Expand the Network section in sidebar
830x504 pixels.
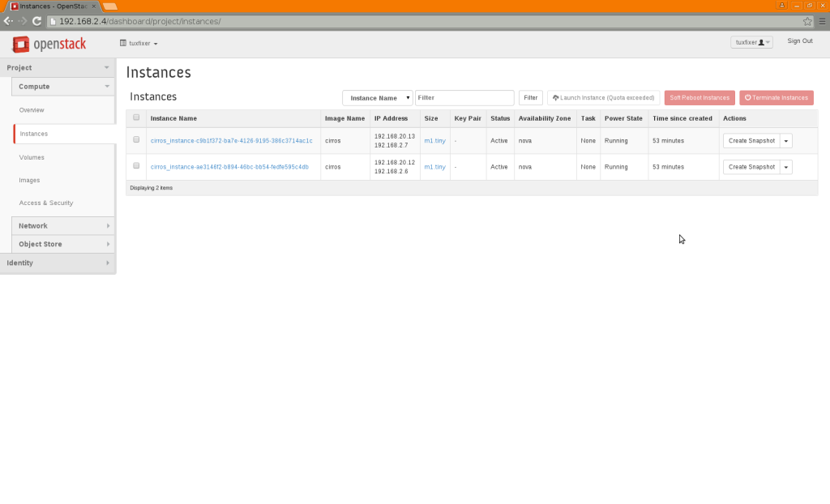point(58,225)
